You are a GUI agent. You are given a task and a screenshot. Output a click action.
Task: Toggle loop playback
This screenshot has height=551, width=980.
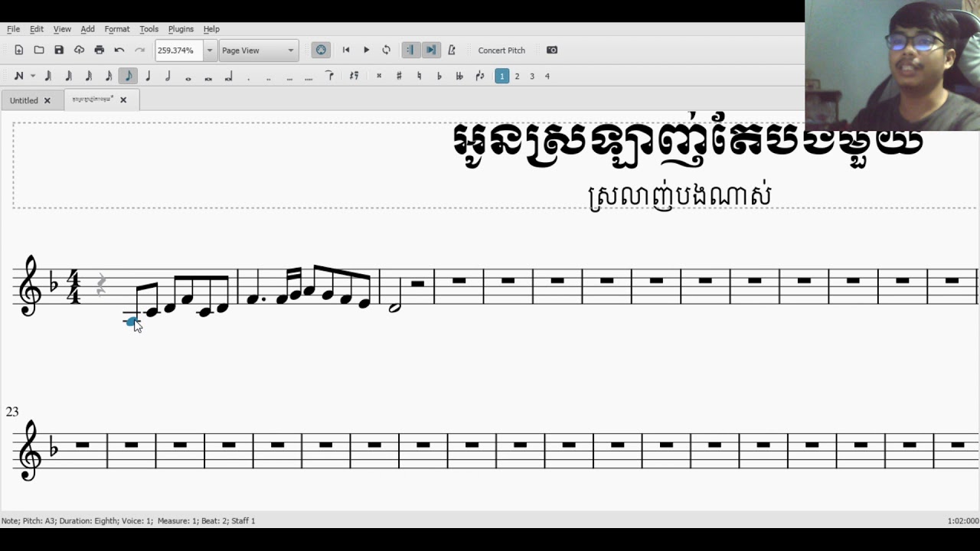[386, 51]
